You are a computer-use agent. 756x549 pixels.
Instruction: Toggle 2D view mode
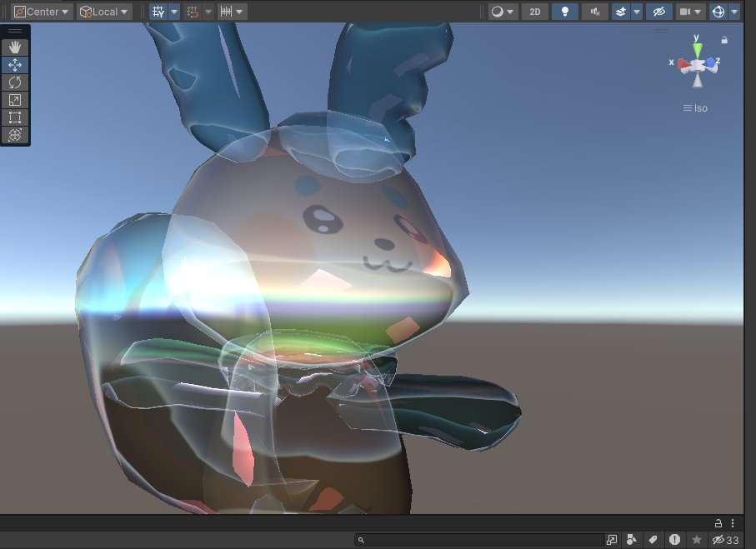tap(534, 12)
